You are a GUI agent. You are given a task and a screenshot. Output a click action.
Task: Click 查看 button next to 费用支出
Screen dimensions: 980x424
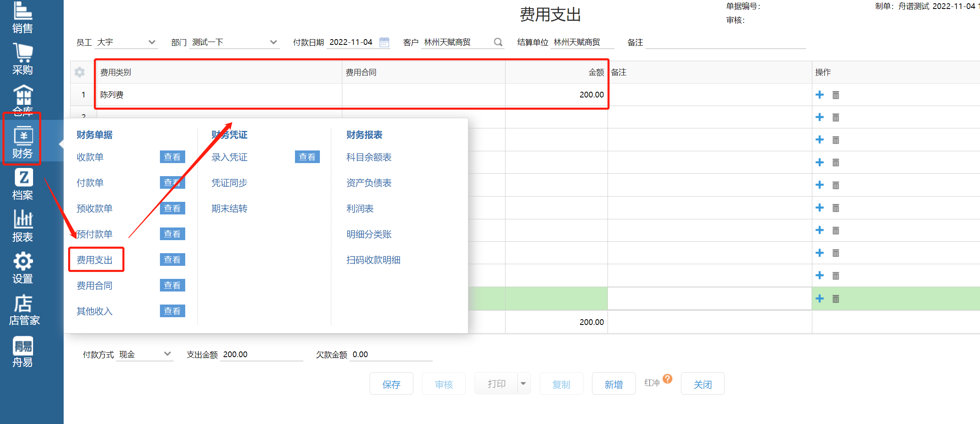(x=172, y=259)
